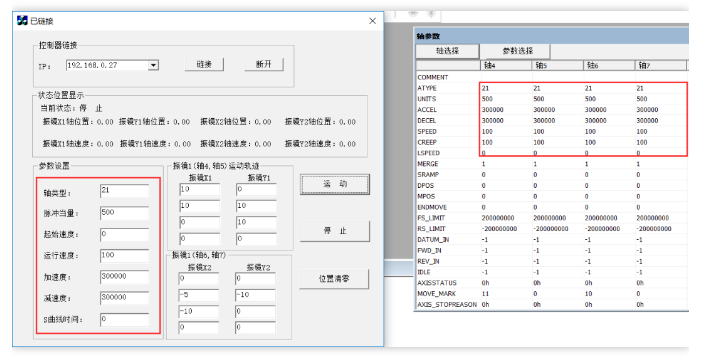
Task: Click the S曲线时间 input field
Action: point(125,319)
